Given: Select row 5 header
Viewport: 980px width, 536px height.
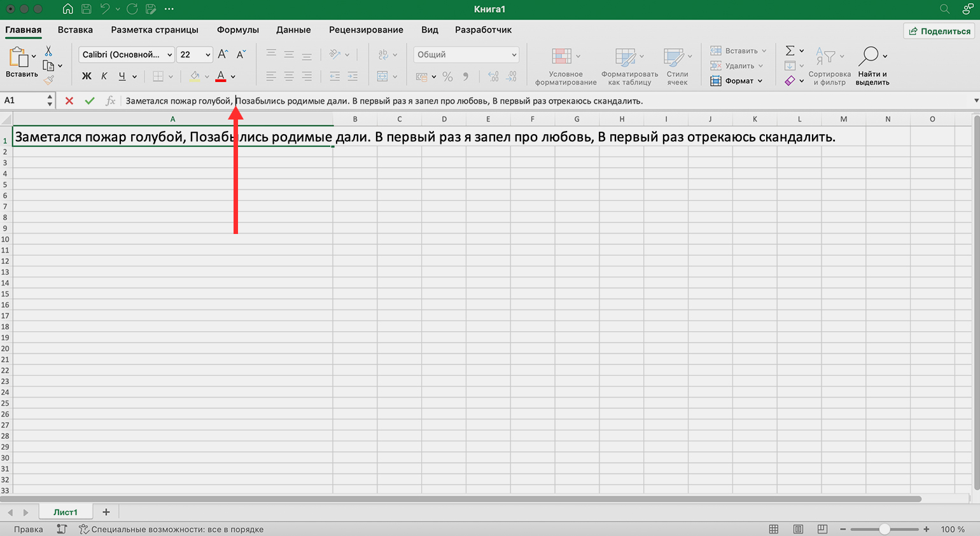Looking at the screenshot, I should point(6,184).
